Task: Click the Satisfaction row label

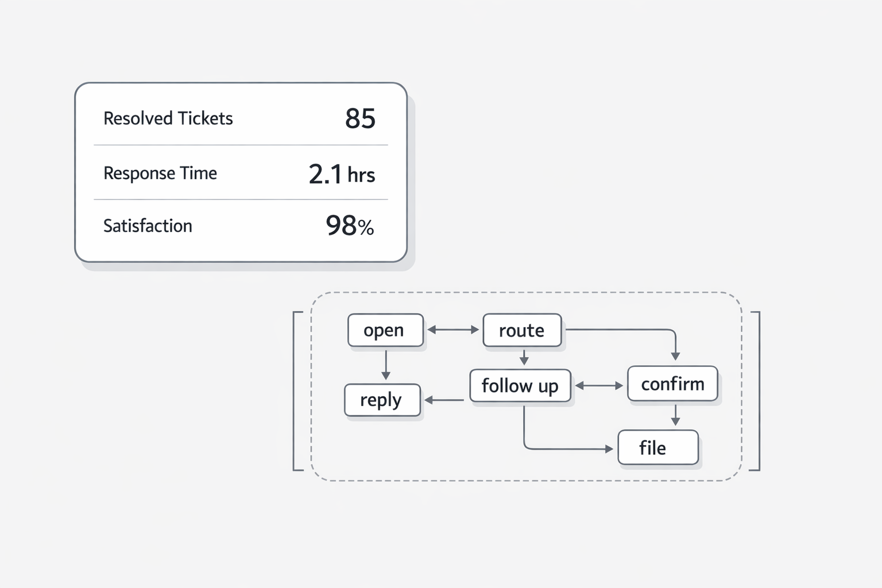Action: [x=148, y=226]
